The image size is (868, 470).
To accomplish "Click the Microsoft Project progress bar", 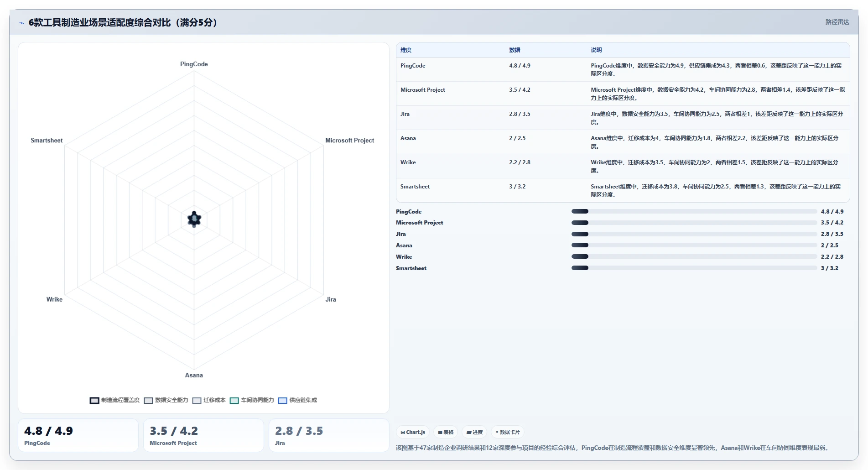I will 694,223.
